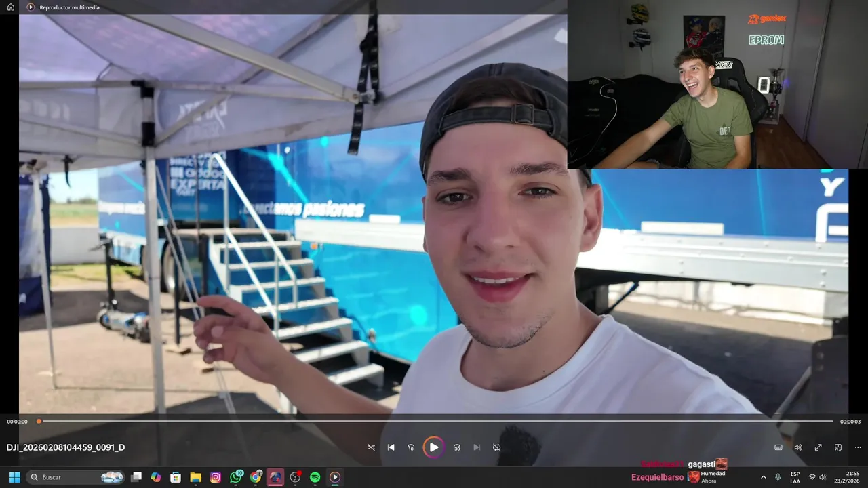
Task: Toggle repeat mode in the media player
Action: (496, 447)
